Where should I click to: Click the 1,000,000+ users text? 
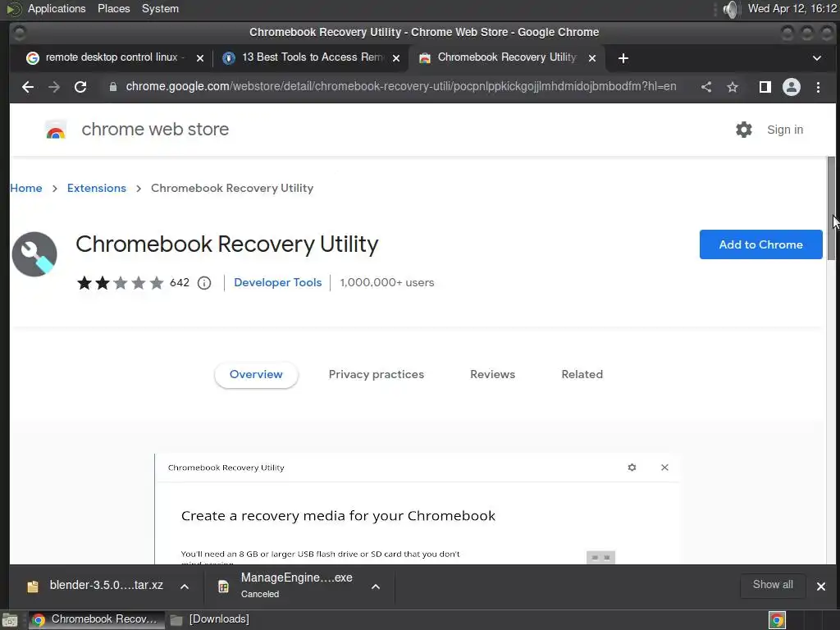coord(387,282)
